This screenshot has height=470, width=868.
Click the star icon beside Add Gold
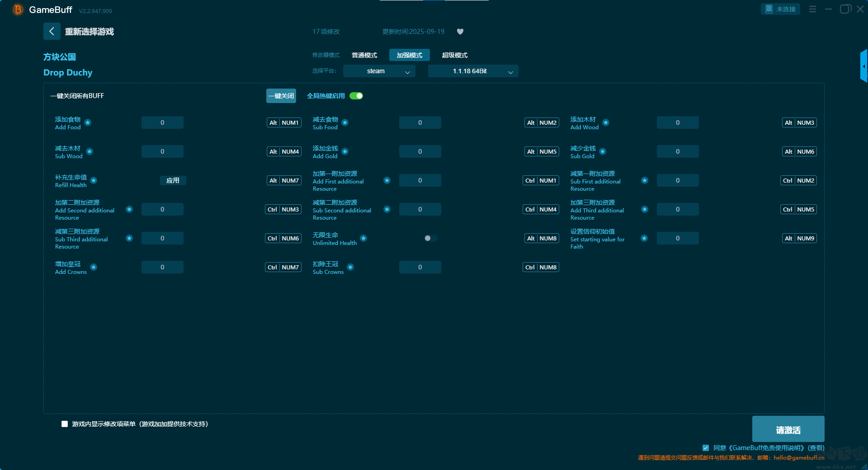[x=345, y=151]
